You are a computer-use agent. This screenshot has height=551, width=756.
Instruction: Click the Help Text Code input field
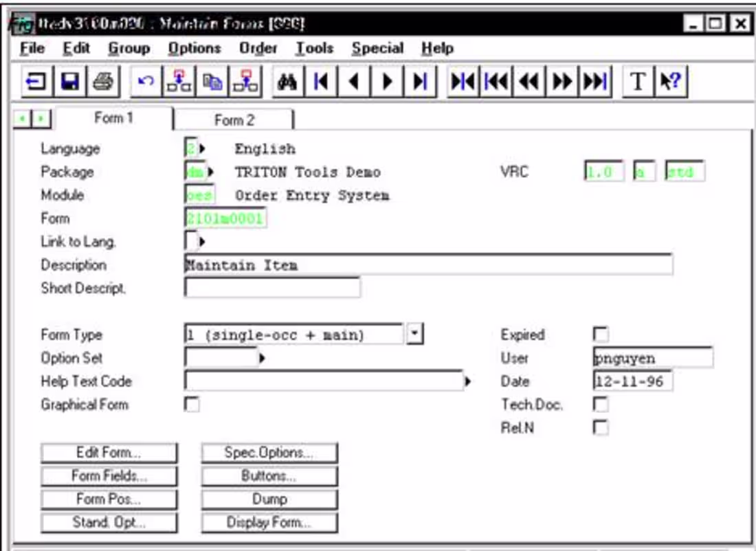click(x=324, y=381)
